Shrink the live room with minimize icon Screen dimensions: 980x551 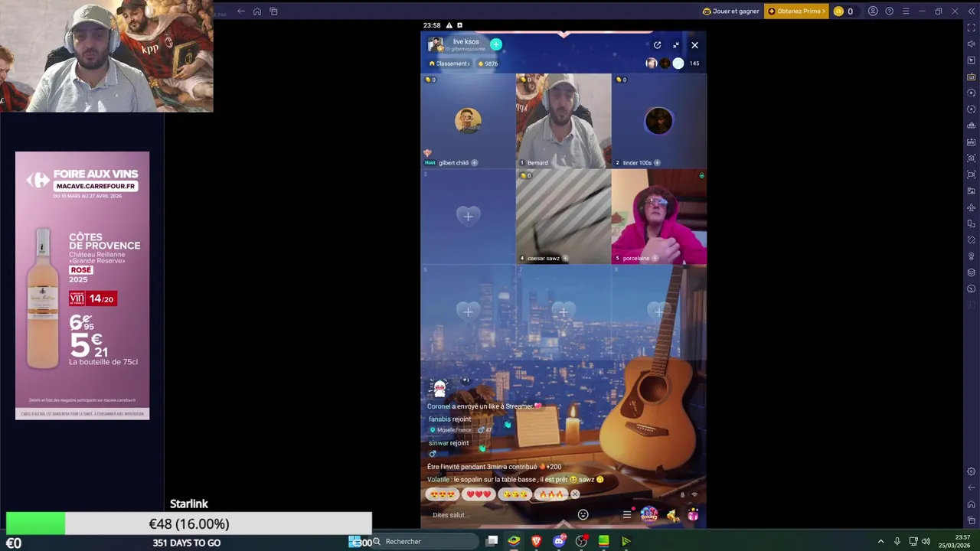[x=676, y=45]
